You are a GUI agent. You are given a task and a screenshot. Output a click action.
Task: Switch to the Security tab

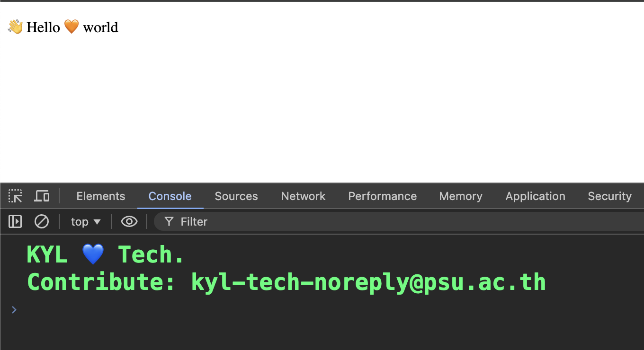coord(610,196)
